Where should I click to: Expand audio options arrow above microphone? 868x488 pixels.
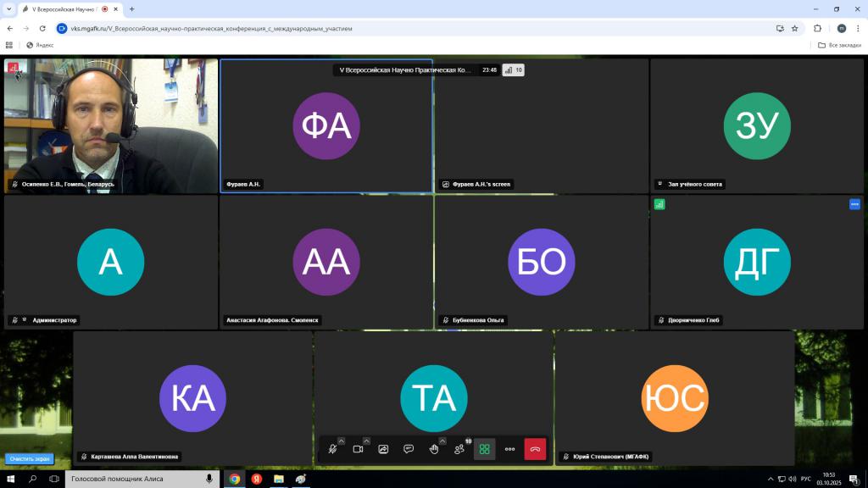click(x=341, y=441)
